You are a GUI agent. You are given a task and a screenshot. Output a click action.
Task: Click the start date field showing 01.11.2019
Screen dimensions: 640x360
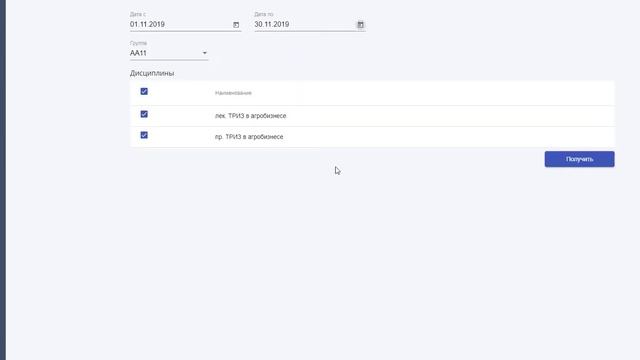click(185, 24)
